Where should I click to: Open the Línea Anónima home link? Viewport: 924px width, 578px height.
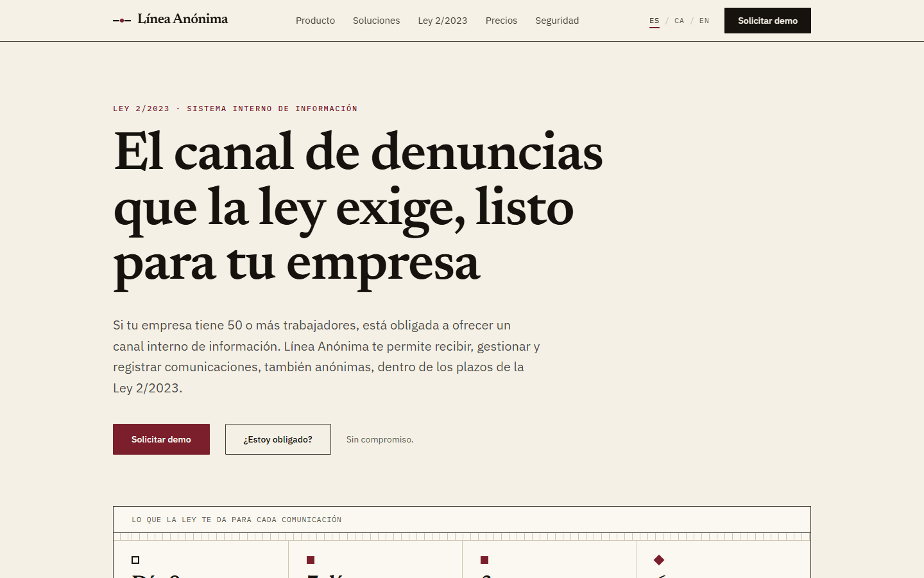171,20
